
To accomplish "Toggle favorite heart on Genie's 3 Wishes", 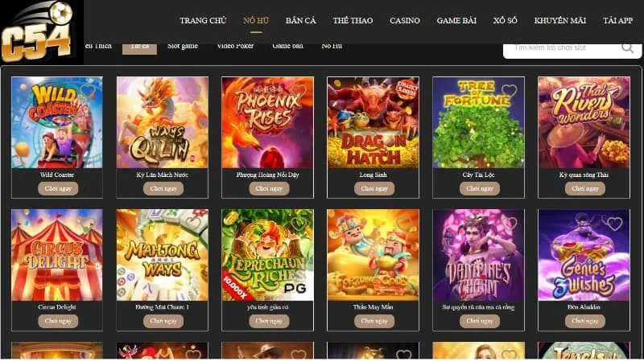I will click(x=614, y=224).
